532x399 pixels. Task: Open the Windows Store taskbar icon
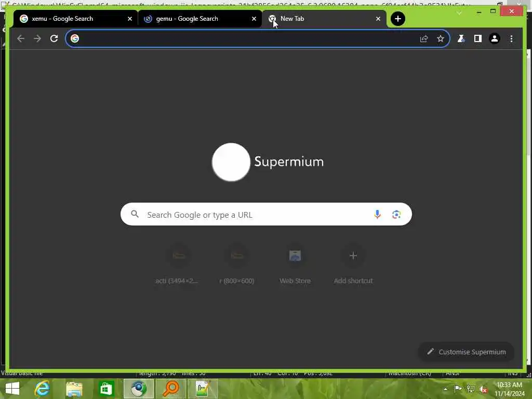[x=106, y=389]
